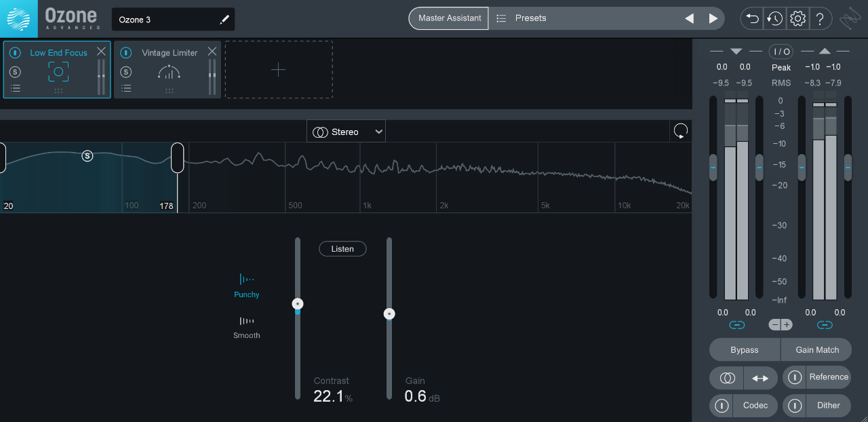
Task: Click the Gain Match button
Action: pyautogui.click(x=817, y=350)
